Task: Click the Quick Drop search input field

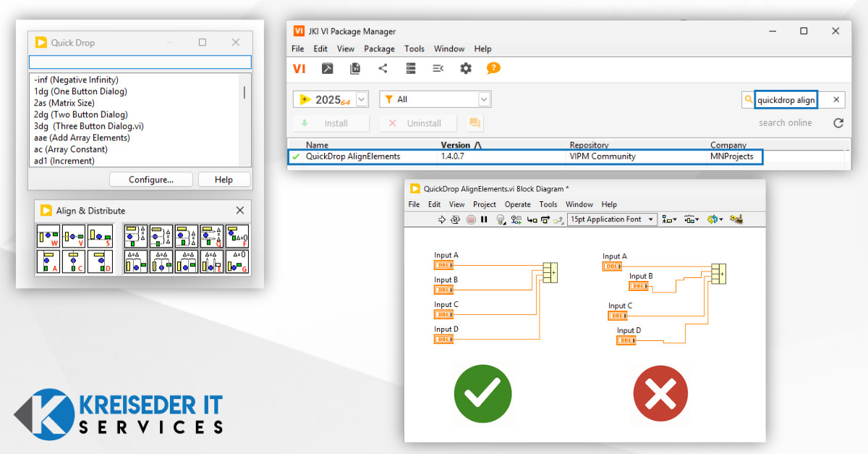Action: pyautogui.click(x=140, y=62)
